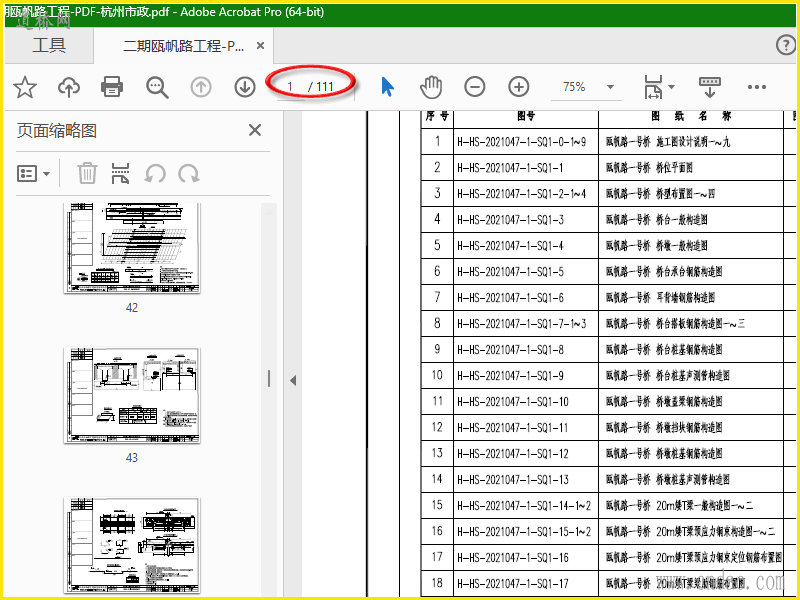Image resolution: width=800 pixels, height=600 pixels.
Task: Go to previous page arrow
Action: coord(201,87)
